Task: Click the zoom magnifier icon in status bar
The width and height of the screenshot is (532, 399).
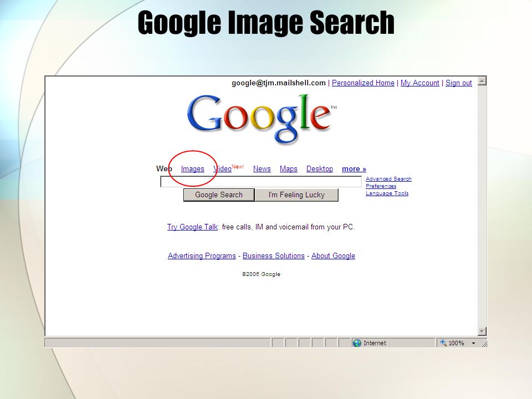Action: pyautogui.click(x=443, y=342)
